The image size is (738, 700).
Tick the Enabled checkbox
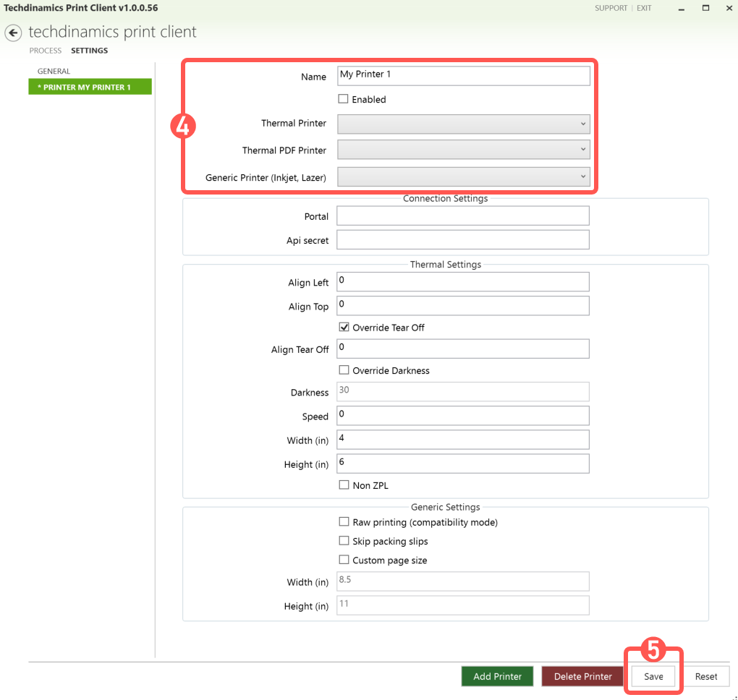pyautogui.click(x=343, y=99)
